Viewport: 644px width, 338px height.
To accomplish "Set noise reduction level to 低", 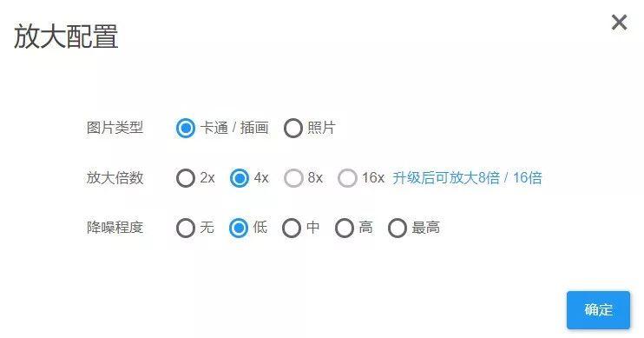I will (238, 228).
